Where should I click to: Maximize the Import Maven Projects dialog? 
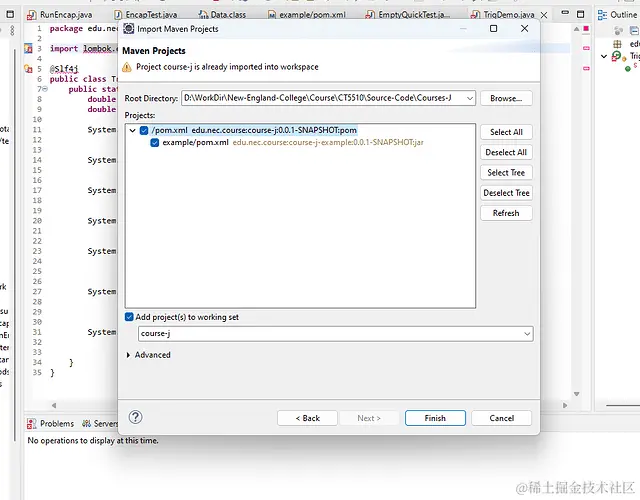(x=493, y=29)
